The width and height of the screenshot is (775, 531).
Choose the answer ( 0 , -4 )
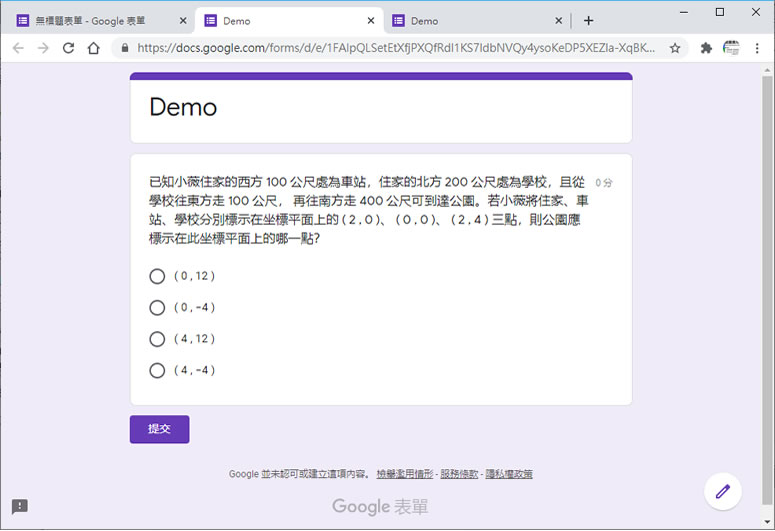157,308
